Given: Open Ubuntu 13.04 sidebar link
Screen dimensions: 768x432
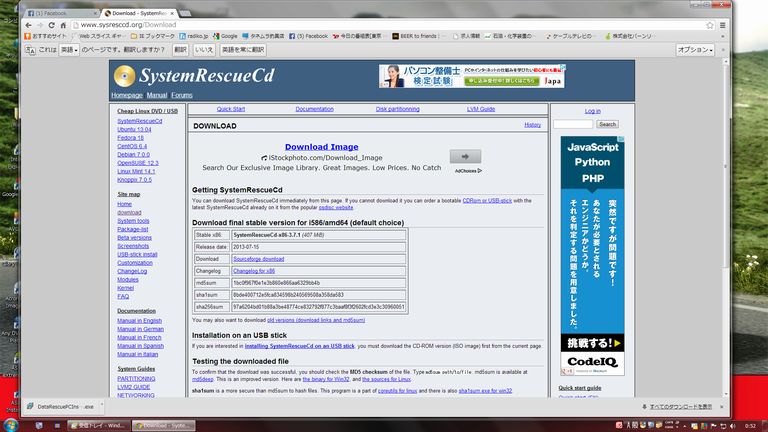Looking at the screenshot, I should 134,130.
